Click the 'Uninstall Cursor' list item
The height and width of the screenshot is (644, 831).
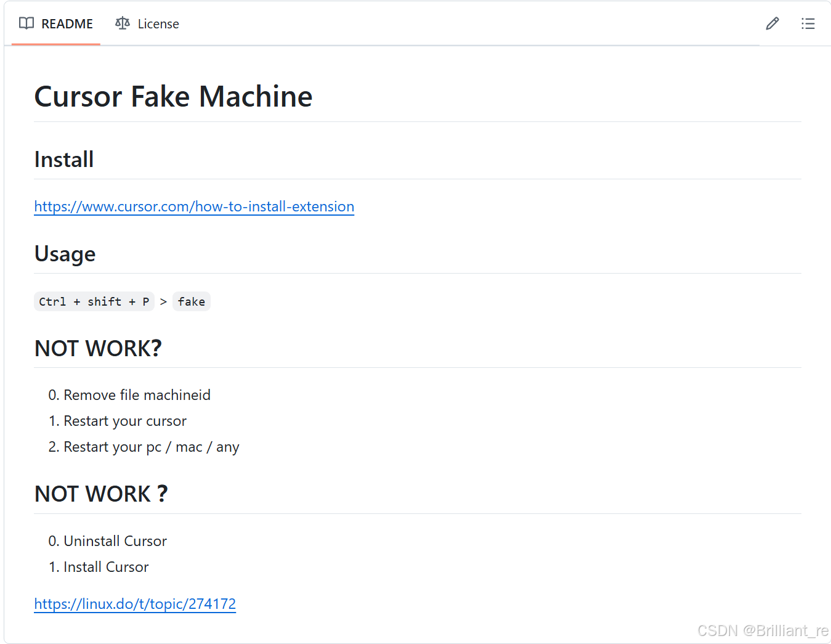click(115, 541)
